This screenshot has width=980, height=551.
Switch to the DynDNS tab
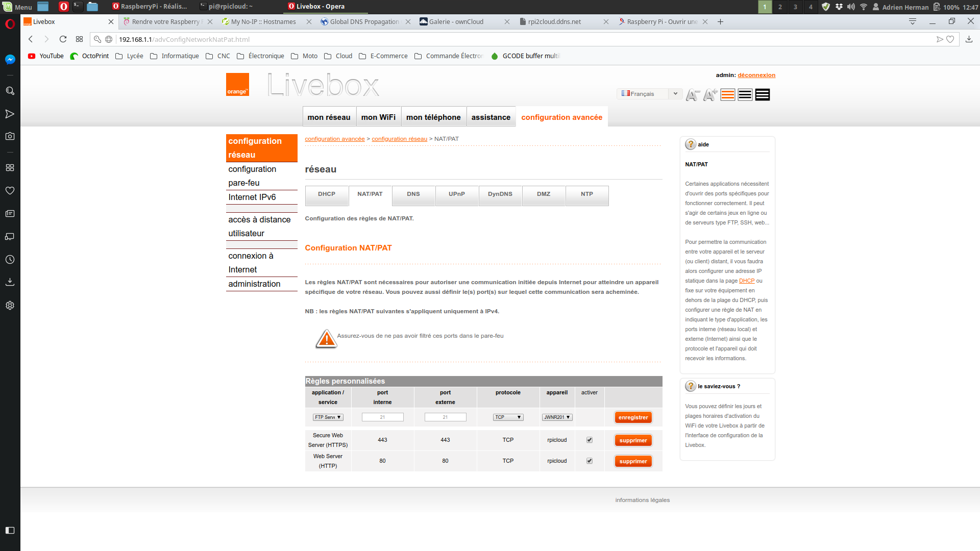pos(500,195)
